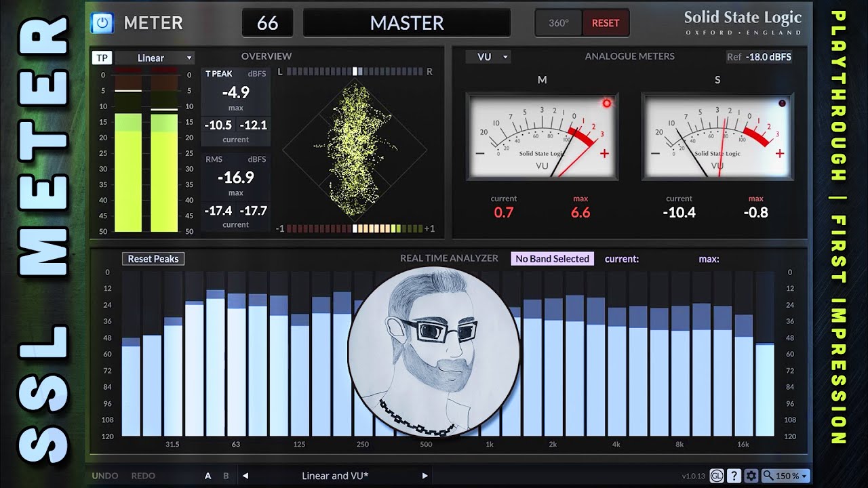Open the 150% zoom dropdown
Viewport: 868px width, 488px height.
click(785, 476)
